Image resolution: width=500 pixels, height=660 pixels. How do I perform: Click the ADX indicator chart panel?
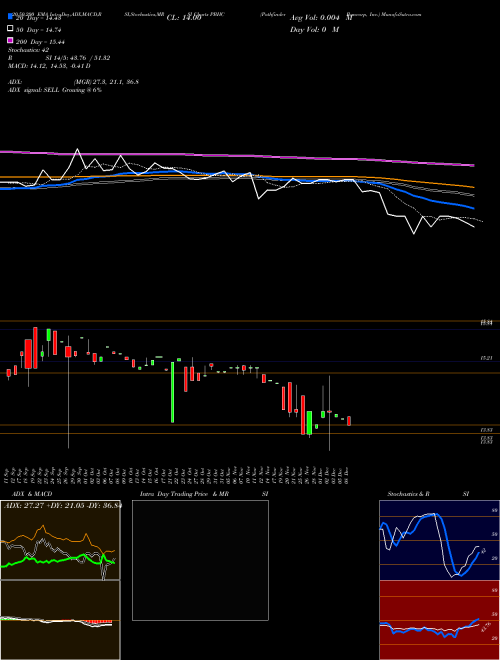[60, 540]
